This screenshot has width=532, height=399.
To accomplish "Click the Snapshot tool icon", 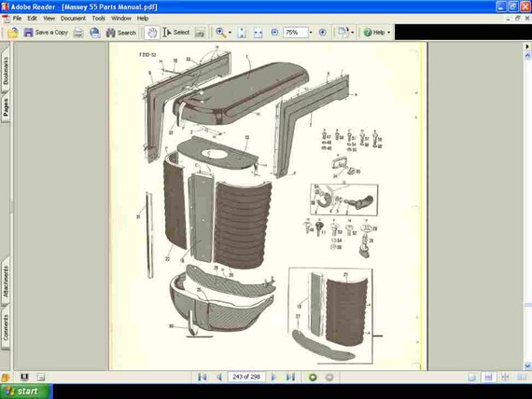I will pos(200,33).
